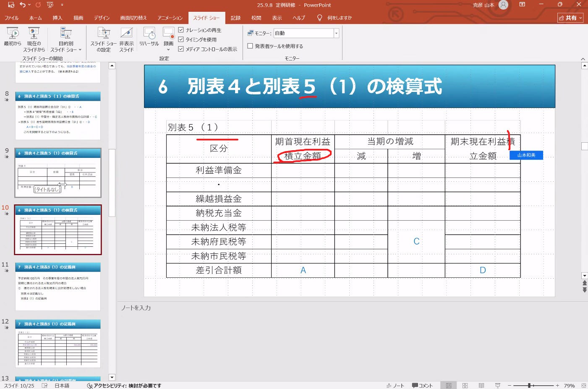588x389 pixels.
Task: Switch to the Animations (アニメーション) tab
Action: pyautogui.click(x=170, y=18)
